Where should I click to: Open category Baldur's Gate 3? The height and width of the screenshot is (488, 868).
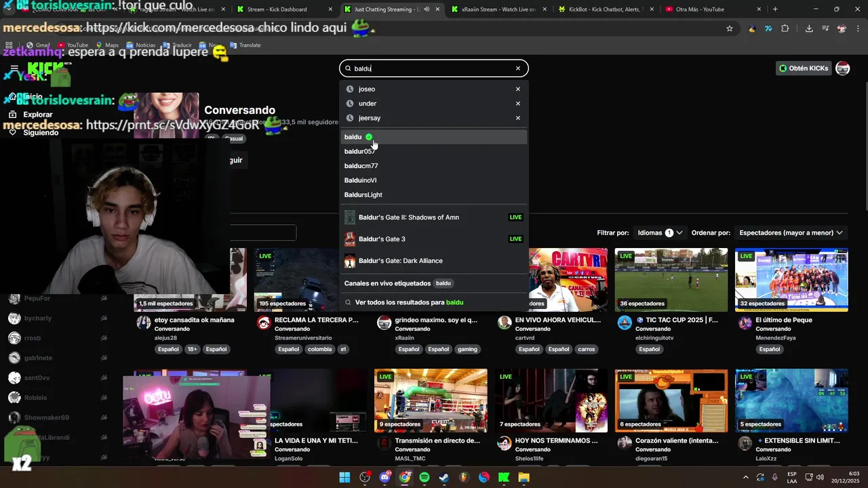point(434,239)
